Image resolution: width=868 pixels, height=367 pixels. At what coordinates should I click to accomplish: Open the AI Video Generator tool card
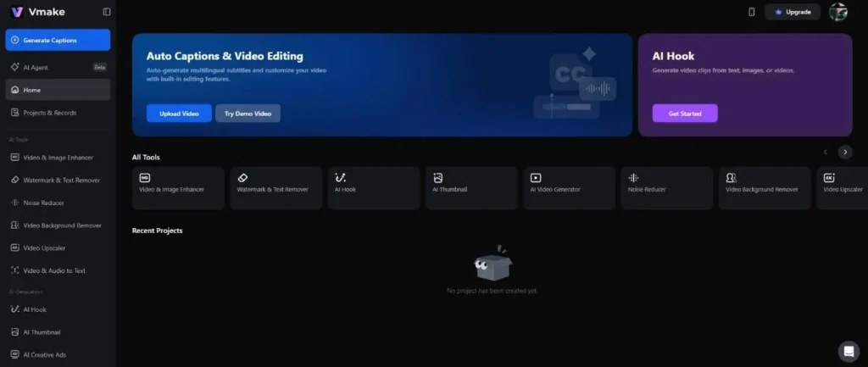(x=569, y=187)
